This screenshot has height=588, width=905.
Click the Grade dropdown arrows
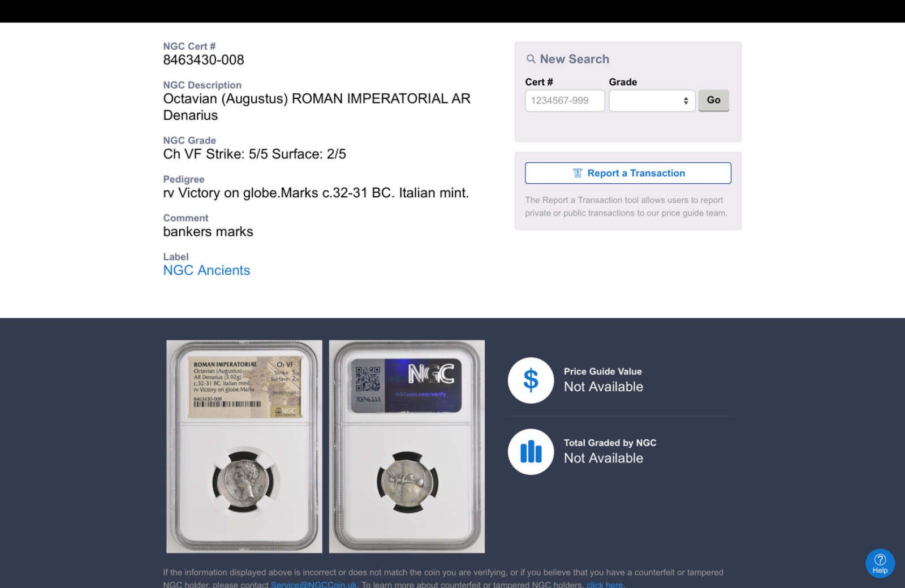point(686,101)
